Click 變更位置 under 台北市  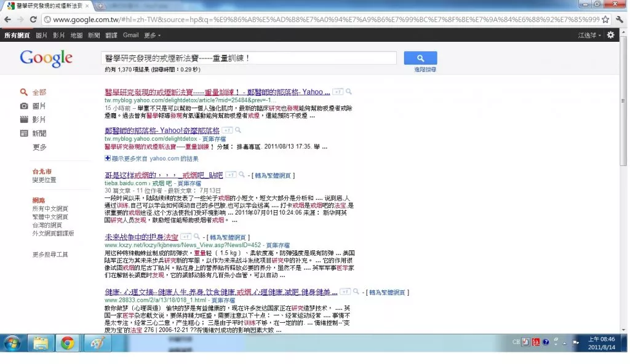tap(44, 180)
